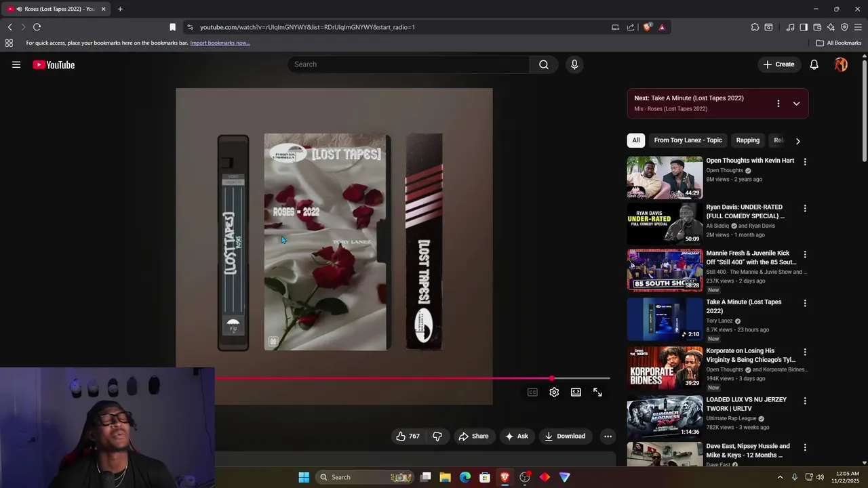Click the video progress bar scrubber
The image size is (868, 488).
[552, 378]
